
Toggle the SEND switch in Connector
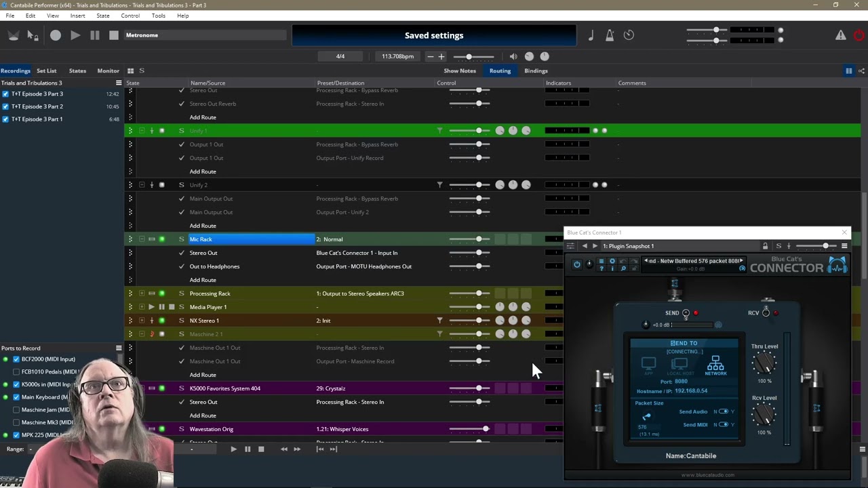point(686,313)
